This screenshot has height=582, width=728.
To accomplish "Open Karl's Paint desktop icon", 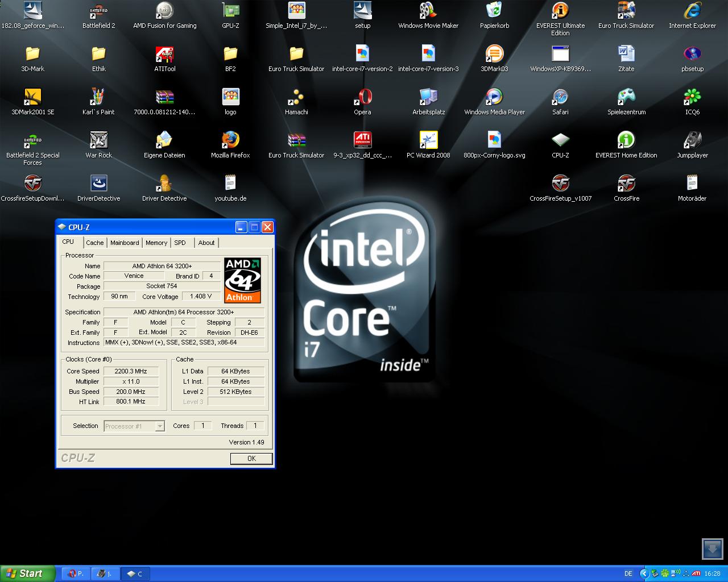I will coord(98,102).
